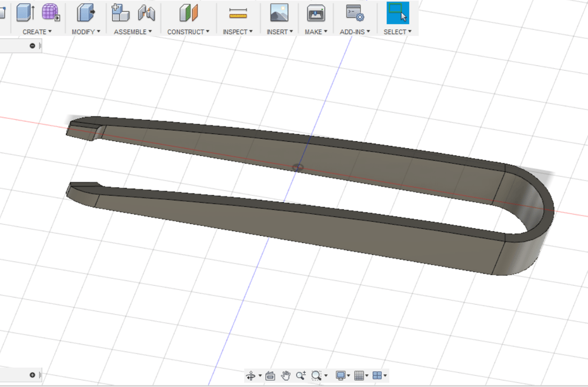Select the Joint tool icon
This screenshot has width=588, height=387.
tap(146, 12)
